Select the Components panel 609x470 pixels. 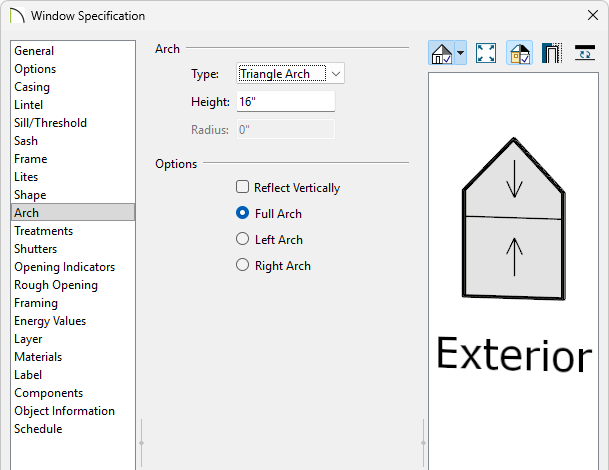point(73,393)
